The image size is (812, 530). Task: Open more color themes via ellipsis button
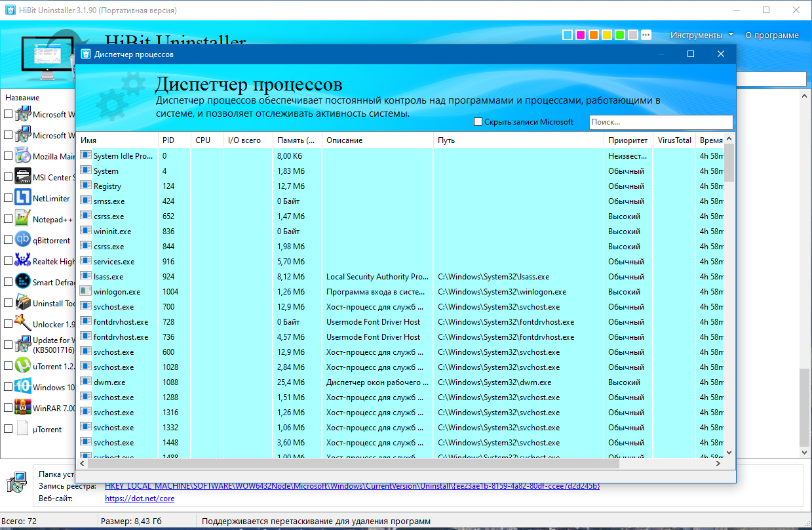[x=646, y=35]
